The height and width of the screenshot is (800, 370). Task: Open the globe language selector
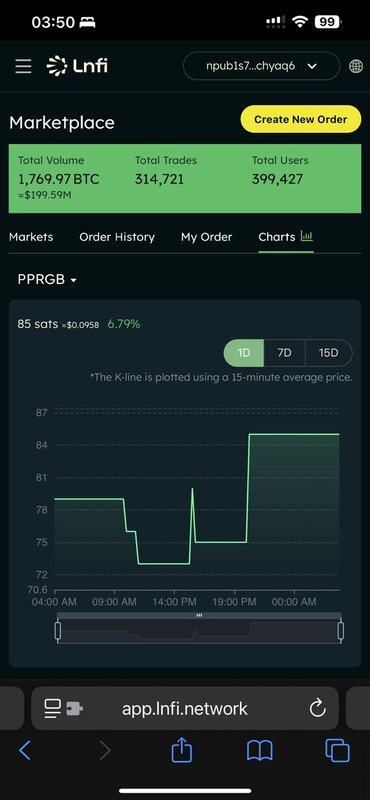click(356, 66)
